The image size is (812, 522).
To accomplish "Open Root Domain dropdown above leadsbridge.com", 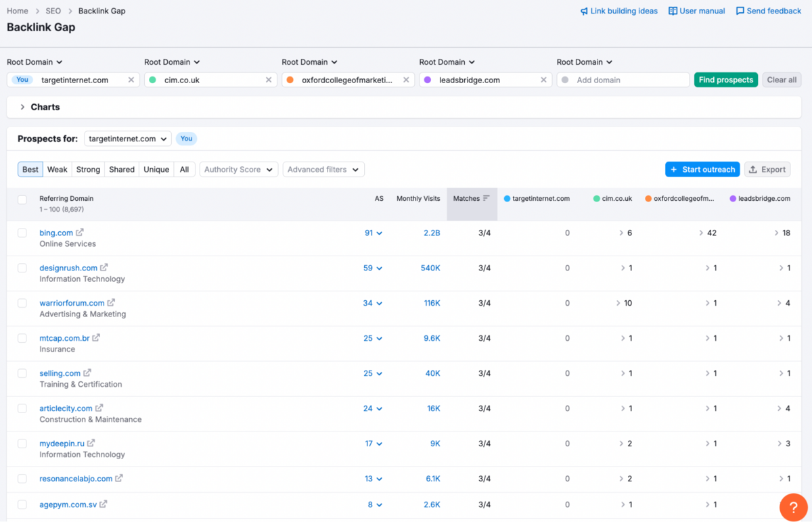I will tap(447, 62).
